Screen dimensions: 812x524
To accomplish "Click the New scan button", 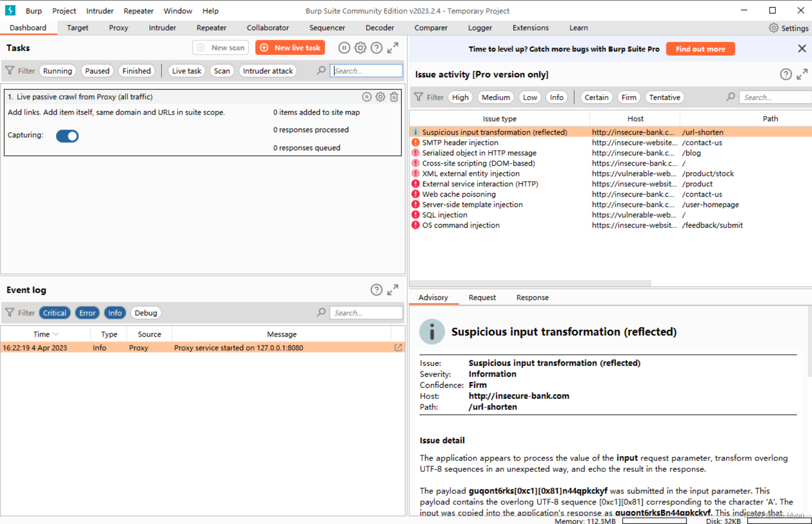I will coord(220,47).
